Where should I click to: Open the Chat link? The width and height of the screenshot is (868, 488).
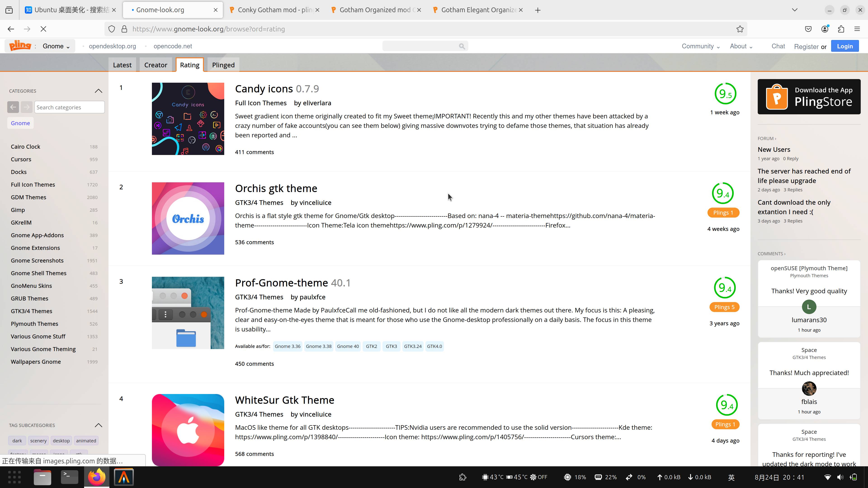click(778, 46)
